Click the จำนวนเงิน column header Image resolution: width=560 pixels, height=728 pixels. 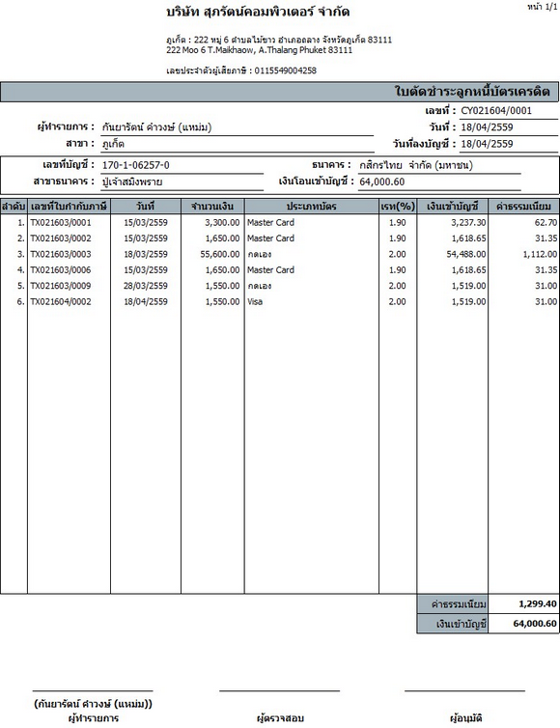coord(212,207)
